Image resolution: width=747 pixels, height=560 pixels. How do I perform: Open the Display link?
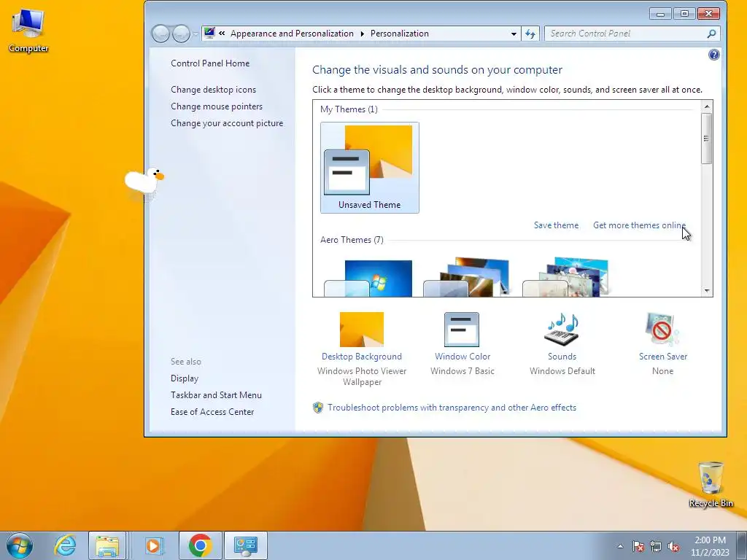(x=185, y=378)
